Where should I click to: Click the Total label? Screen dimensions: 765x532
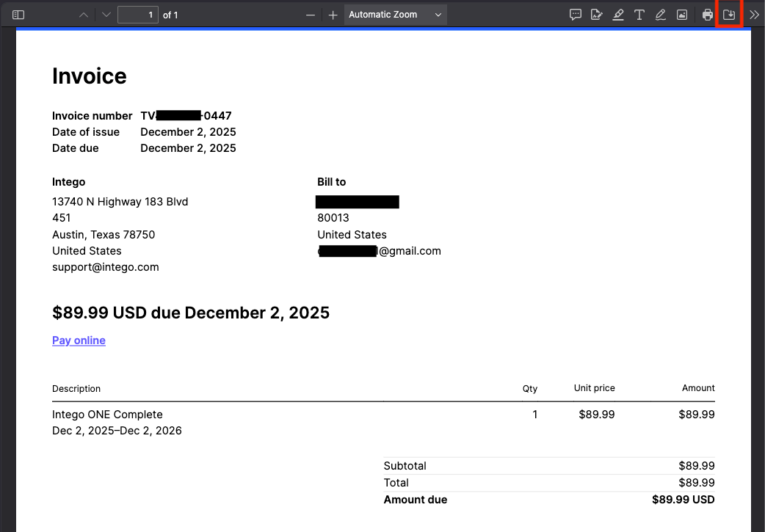[396, 483]
